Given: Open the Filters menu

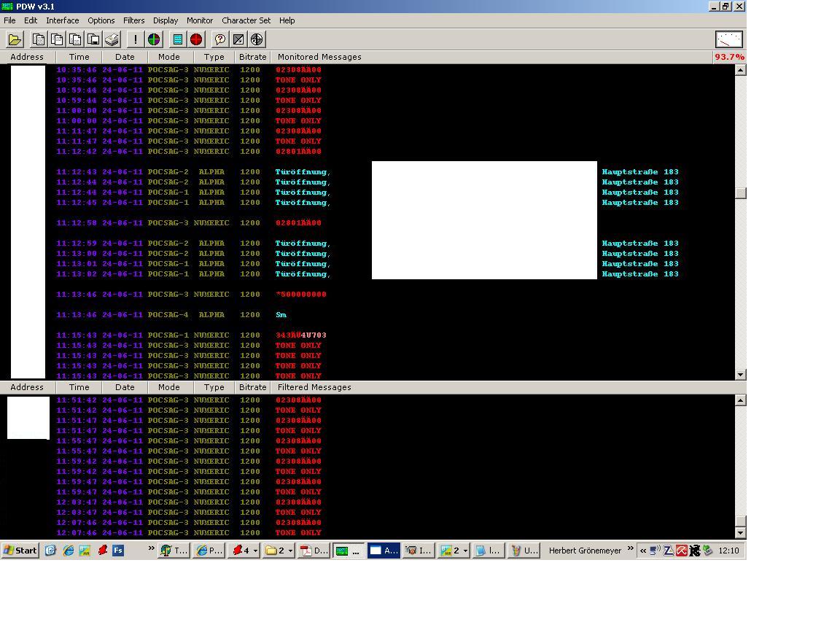Looking at the screenshot, I should 133,20.
